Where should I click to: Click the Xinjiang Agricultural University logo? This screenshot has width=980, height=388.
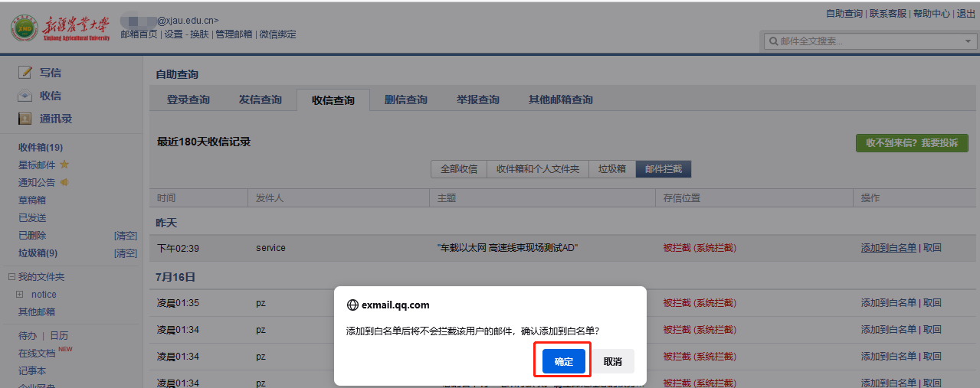coord(61,28)
